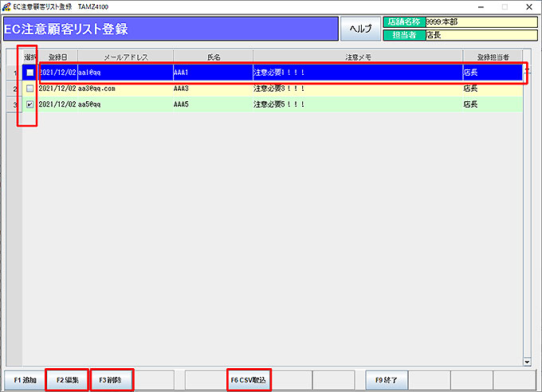The width and height of the screenshot is (542, 392).
Task: Click the 登録担当者 column header
Action: (493, 57)
